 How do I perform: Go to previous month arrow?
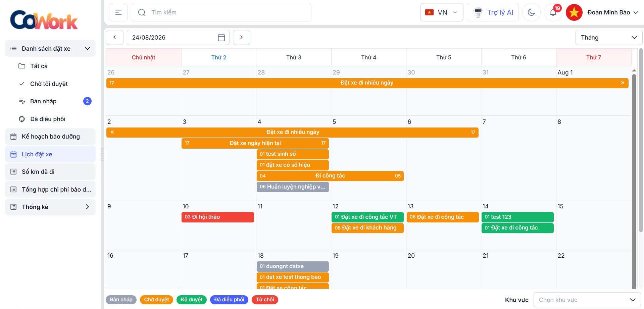point(115,38)
